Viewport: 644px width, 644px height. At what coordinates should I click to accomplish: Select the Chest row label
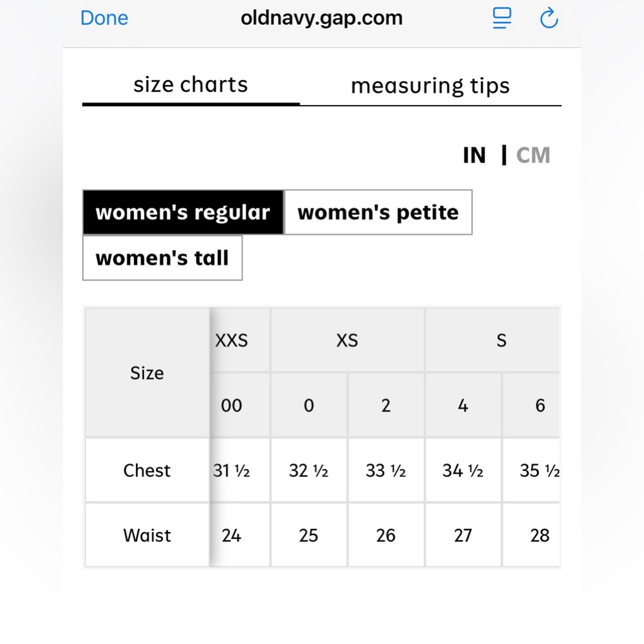[x=147, y=470]
